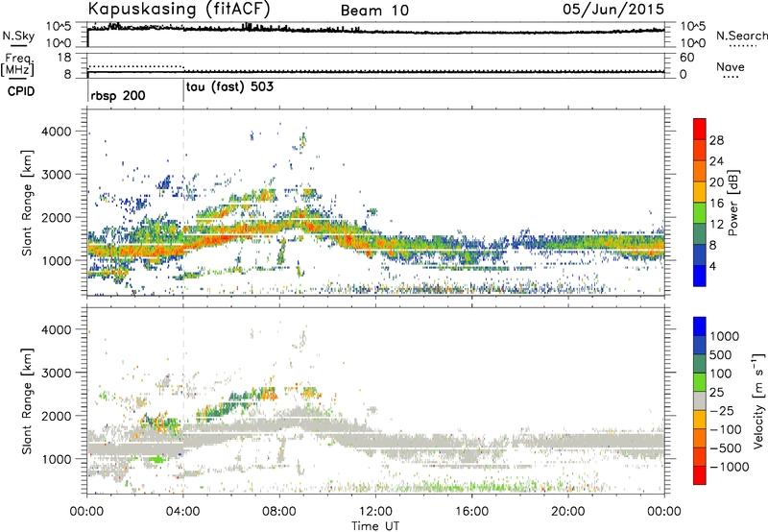
Task: Click the "4000" tick in the velocity panel
Action: [x=57, y=329]
